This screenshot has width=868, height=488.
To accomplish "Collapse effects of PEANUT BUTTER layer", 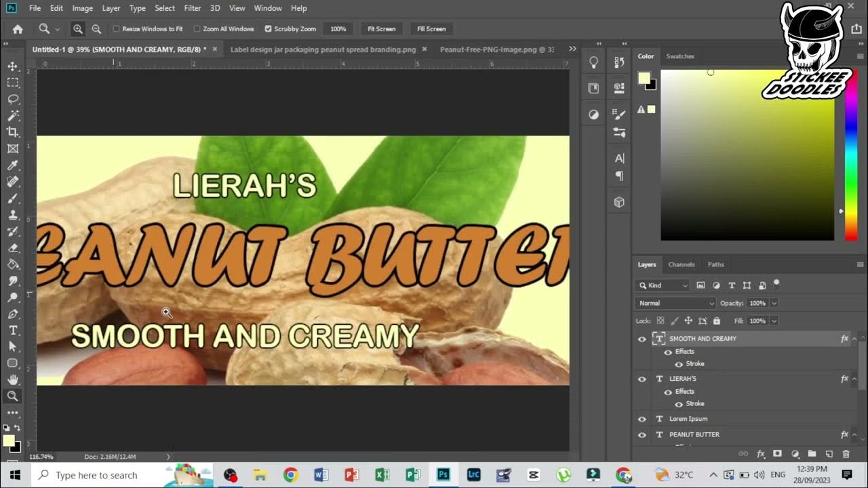I will tap(854, 434).
